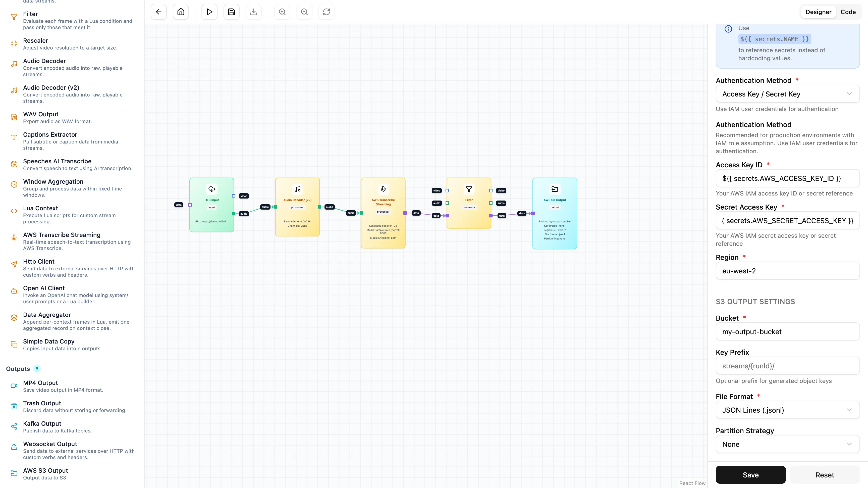Zoom out on the canvas

pos(304,12)
